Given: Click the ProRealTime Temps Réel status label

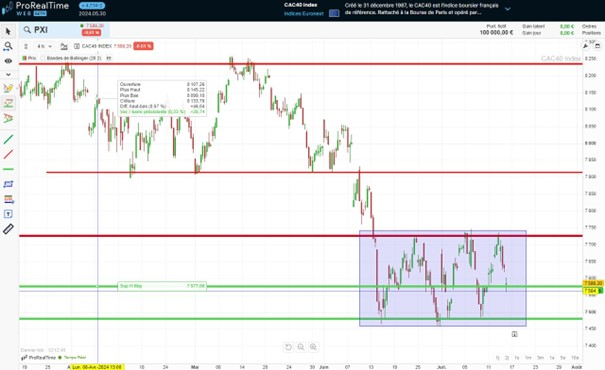Looking at the screenshot, I should coord(53,358).
